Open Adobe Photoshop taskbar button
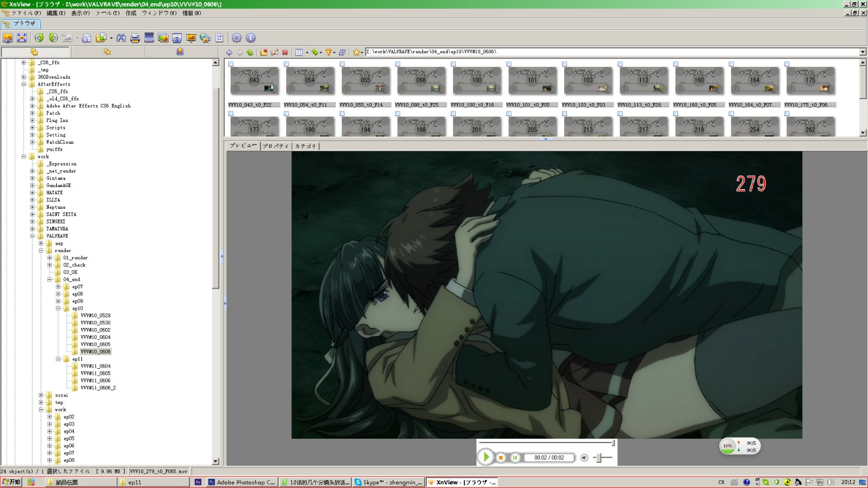Screen dimensions: 868x488 point(241,482)
